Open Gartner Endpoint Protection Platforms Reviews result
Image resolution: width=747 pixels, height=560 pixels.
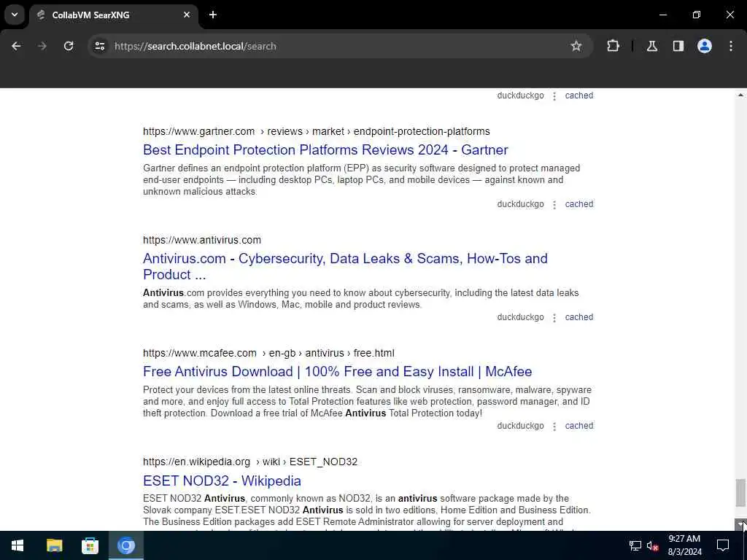tap(325, 149)
